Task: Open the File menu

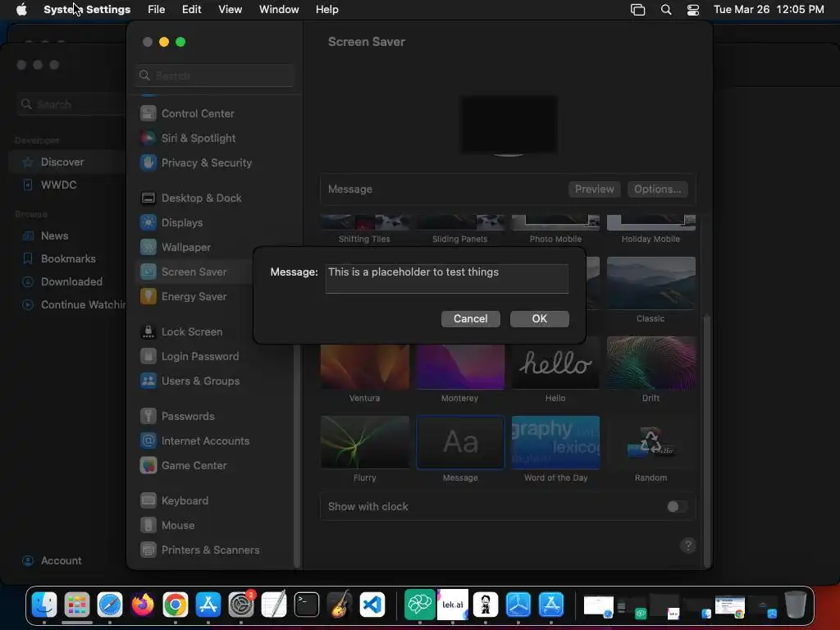Action: 157,10
